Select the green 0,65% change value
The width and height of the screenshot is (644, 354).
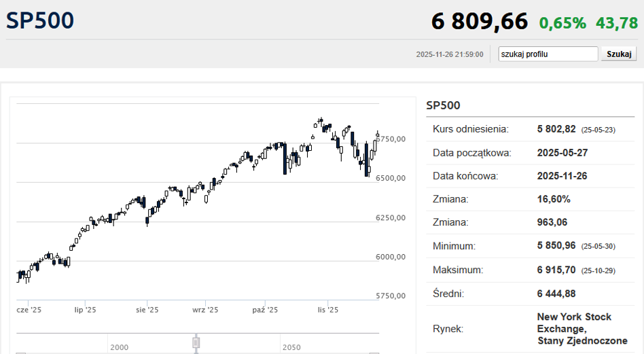[562, 23]
